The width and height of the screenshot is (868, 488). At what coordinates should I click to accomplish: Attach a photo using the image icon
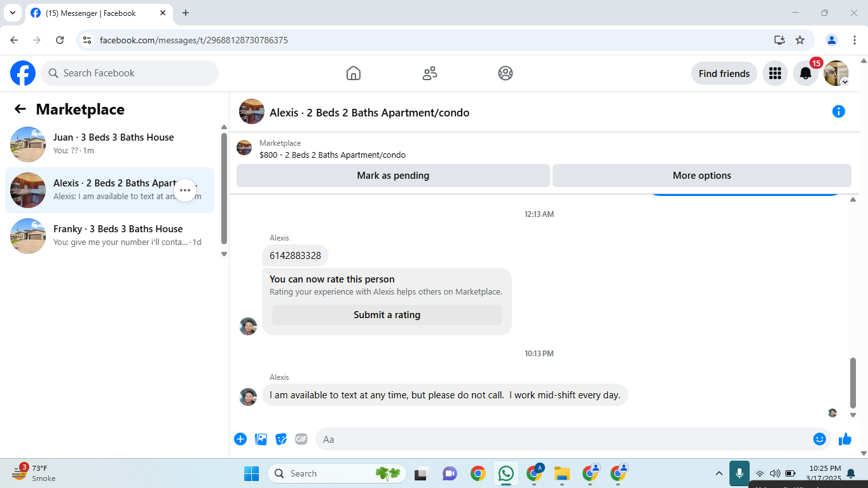click(x=261, y=439)
